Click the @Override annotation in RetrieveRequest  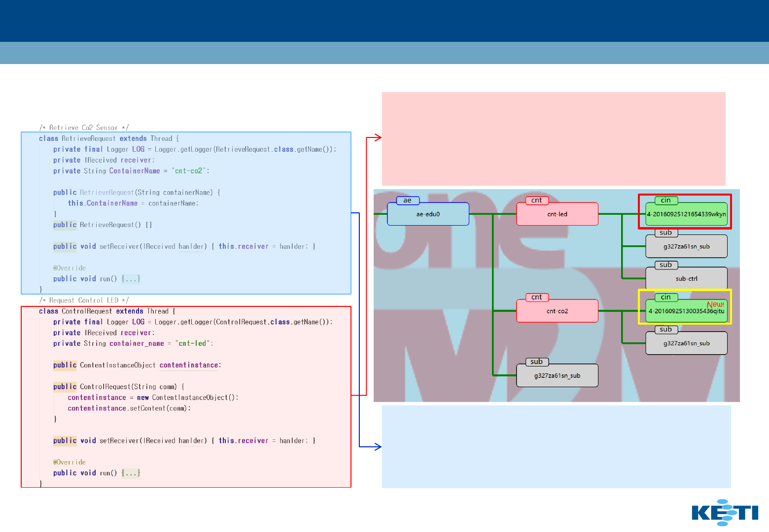70,268
